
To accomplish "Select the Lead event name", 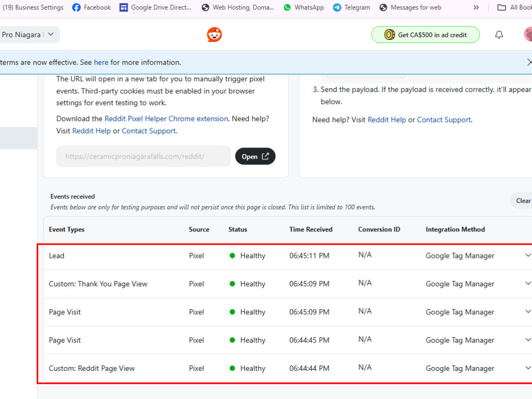I will (x=56, y=256).
